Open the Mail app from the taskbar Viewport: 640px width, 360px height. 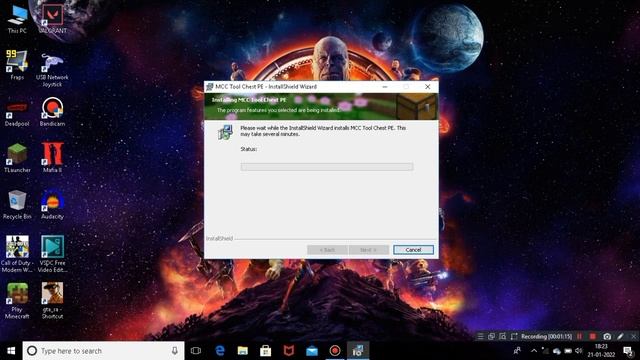click(312, 351)
